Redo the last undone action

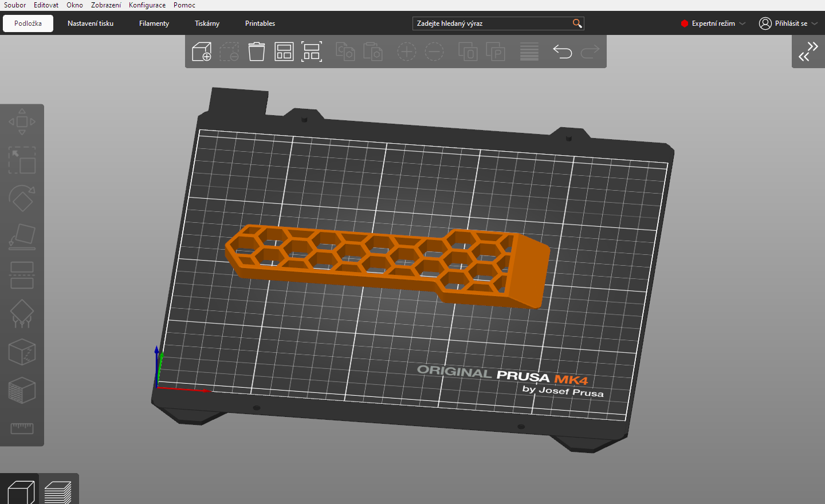[590, 52]
